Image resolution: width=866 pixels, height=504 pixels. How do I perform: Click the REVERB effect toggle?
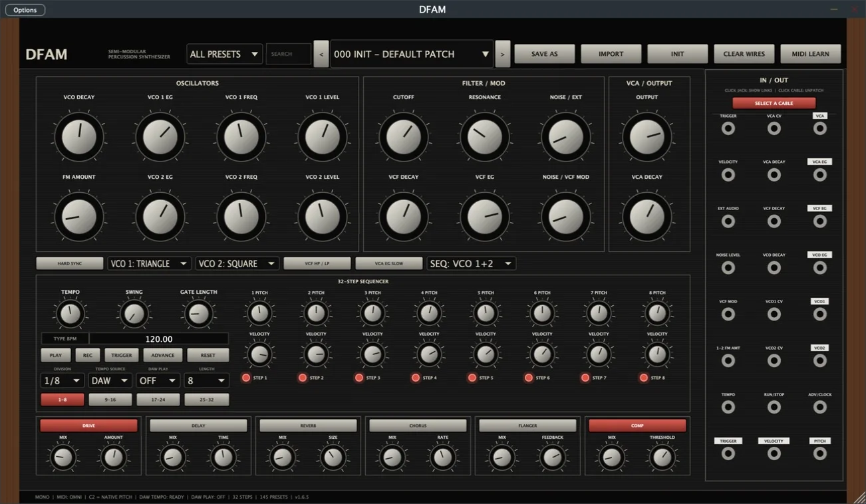point(308,426)
